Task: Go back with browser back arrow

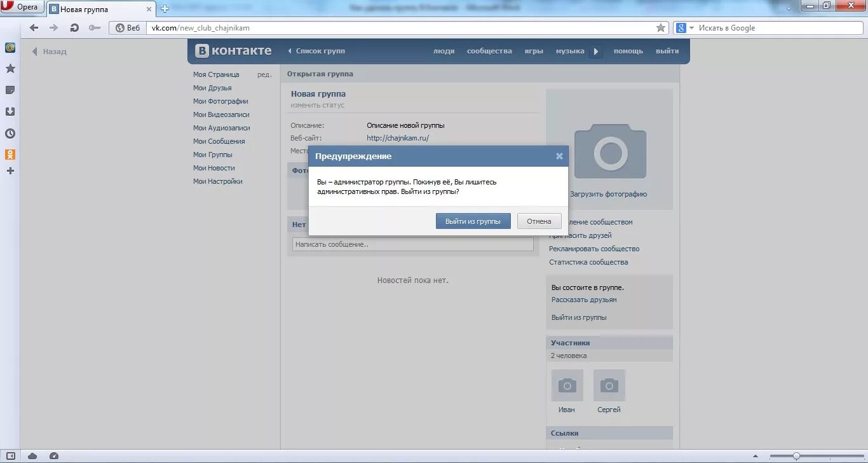Action: pyautogui.click(x=34, y=28)
